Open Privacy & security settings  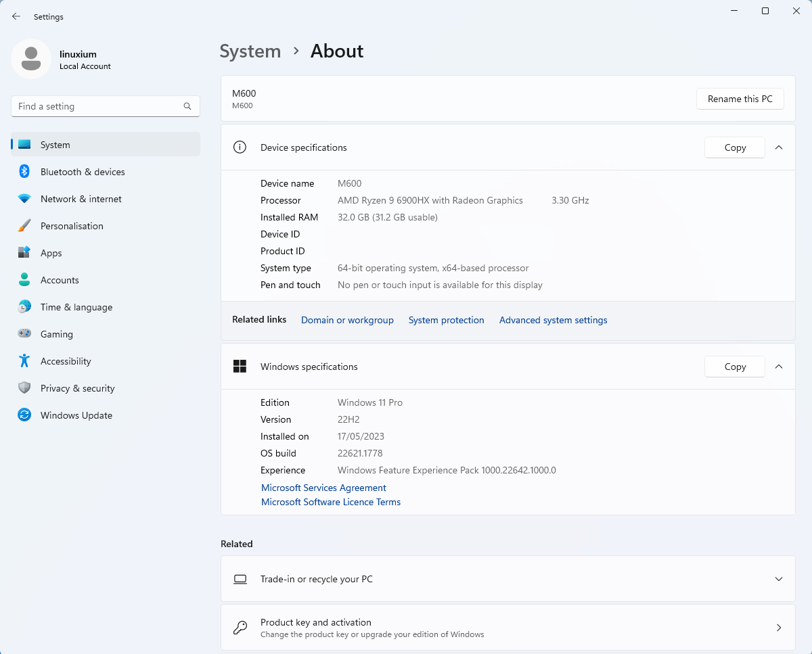coord(106,388)
